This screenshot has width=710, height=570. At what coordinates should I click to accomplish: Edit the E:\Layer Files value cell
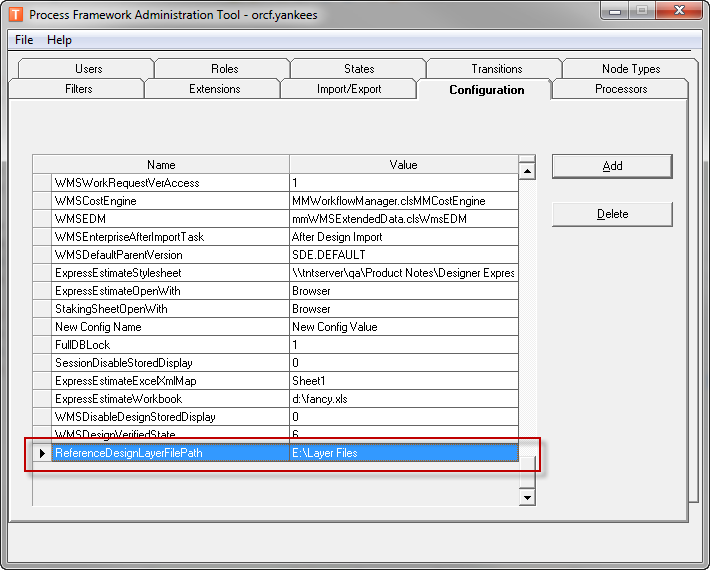(403, 453)
